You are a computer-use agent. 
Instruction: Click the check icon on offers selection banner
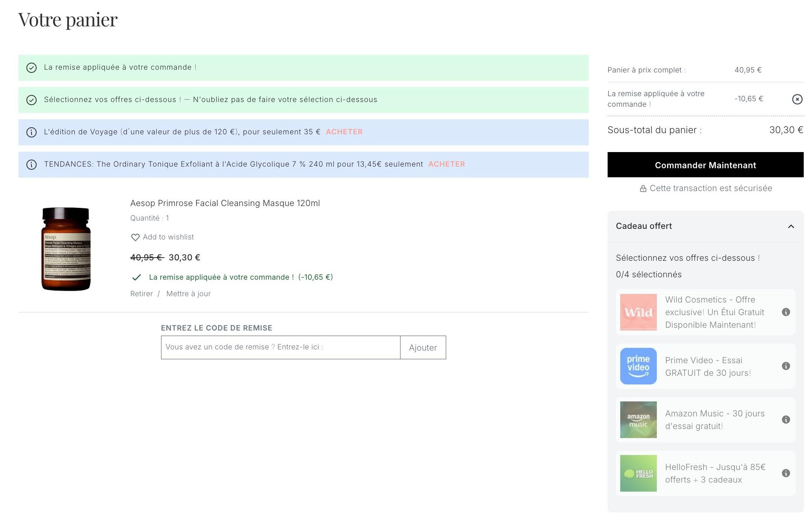(32, 100)
